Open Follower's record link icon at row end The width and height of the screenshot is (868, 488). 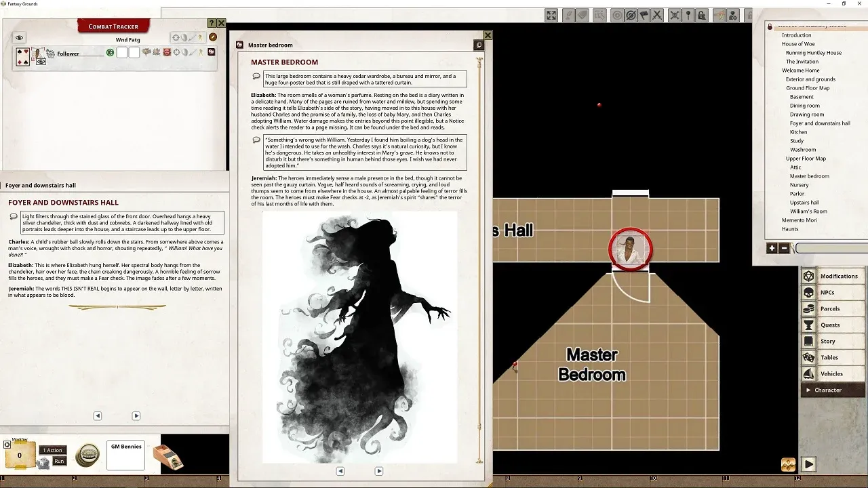pos(211,52)
